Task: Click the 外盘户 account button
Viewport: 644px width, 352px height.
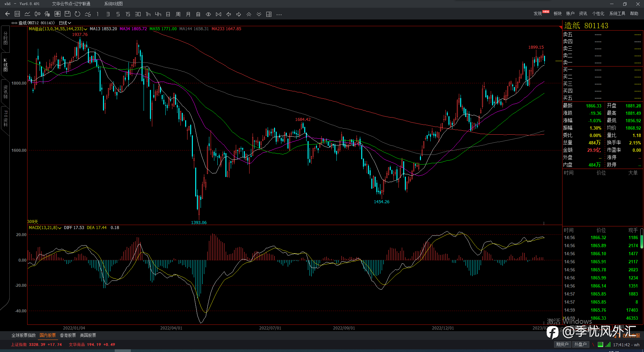Action: click(x=580, y=344)
